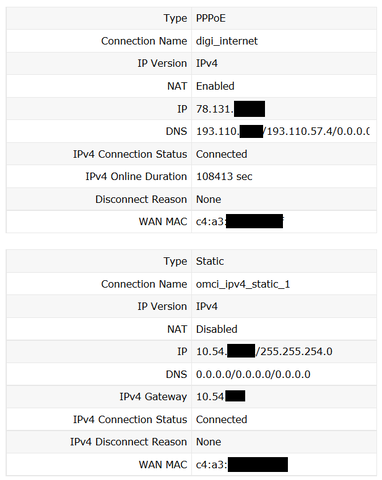Select the 193.110 DNS servers value
Screen dimensions: 382x480
pyautogui.click(x=283, y=131)
